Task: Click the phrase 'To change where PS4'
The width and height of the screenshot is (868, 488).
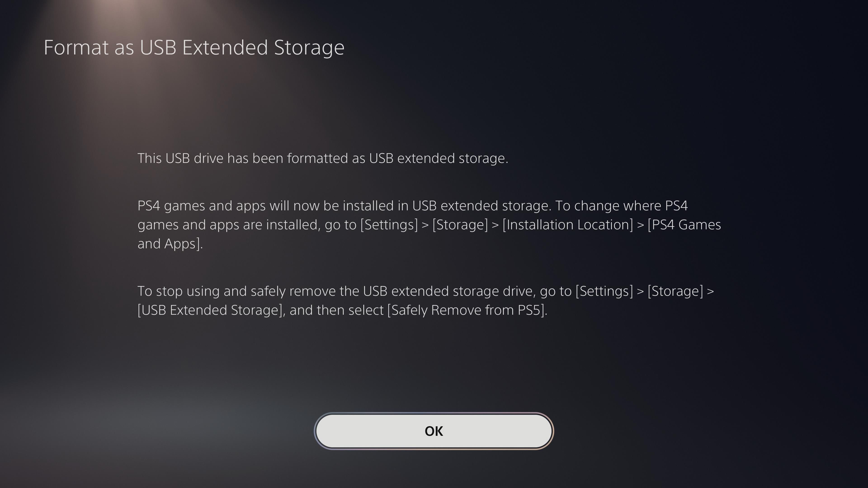Action: click(x=621, y=206)
